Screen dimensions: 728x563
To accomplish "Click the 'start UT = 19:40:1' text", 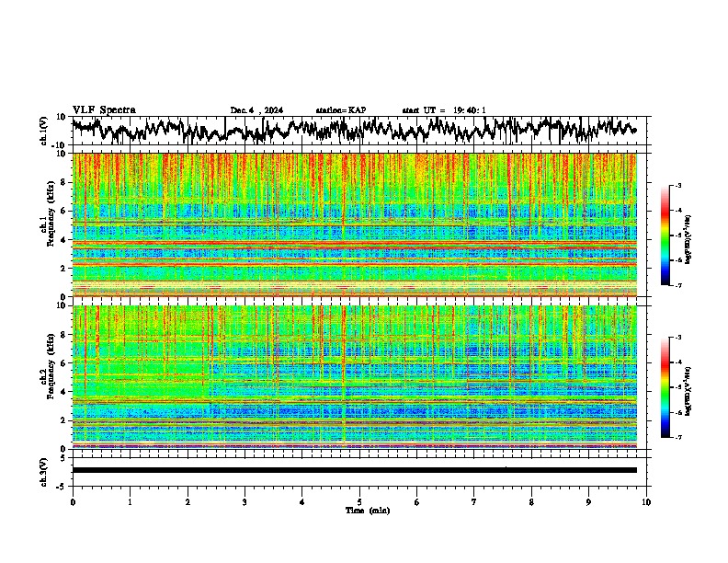I will click(444, 110).
